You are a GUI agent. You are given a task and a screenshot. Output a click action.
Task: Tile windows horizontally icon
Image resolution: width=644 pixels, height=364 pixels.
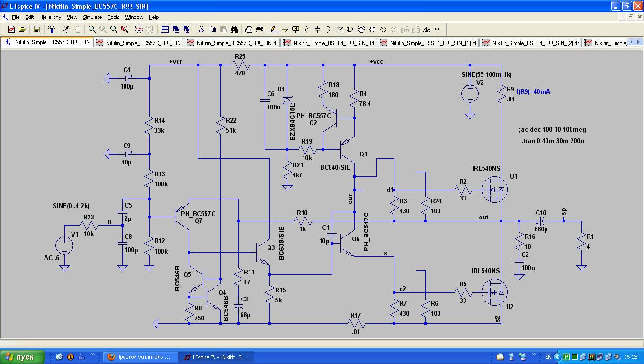point(165,29)
